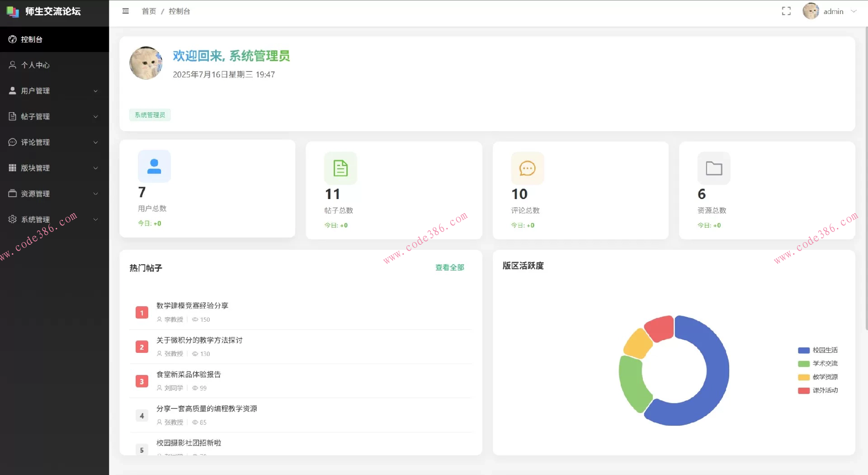
Task: Select the 评论管理 comment icon
Action: click(12, 142)
